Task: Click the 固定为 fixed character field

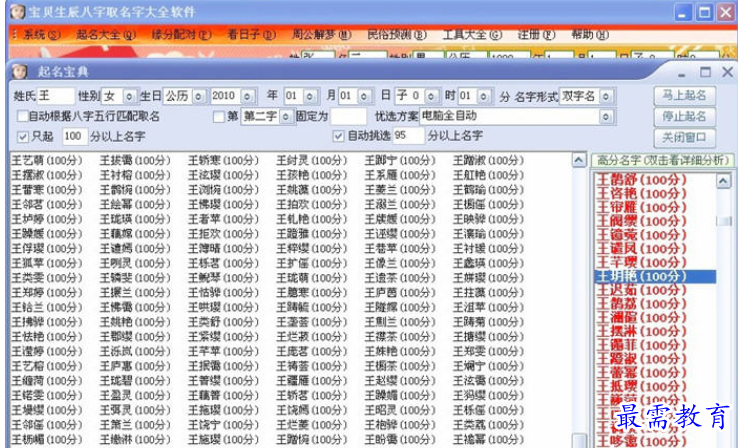Action: pyautogui.click(x=348, y=116)
